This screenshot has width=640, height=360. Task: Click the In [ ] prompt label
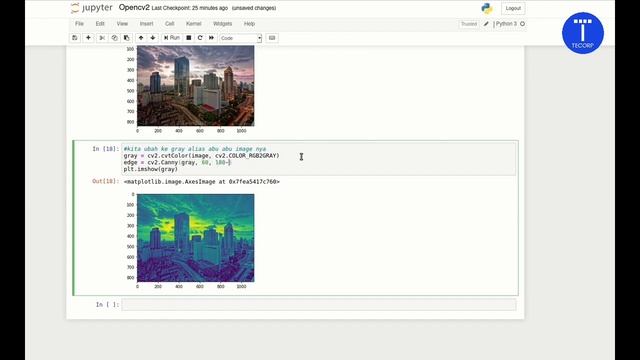click(x=107, y=304)
